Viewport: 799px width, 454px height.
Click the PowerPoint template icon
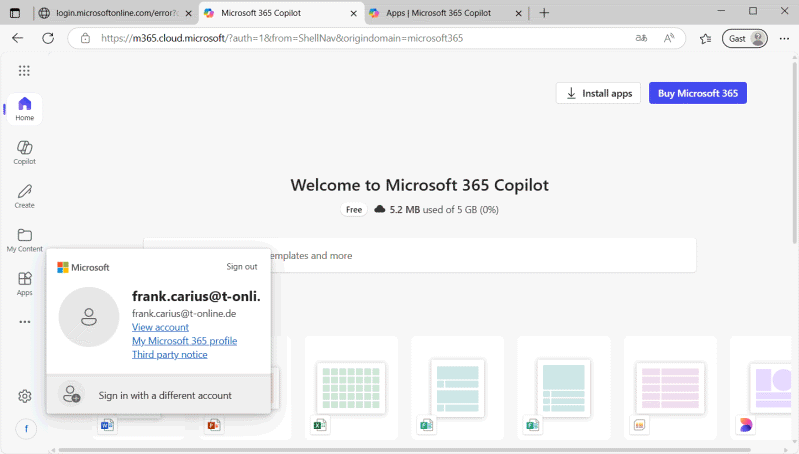[x=214, y=425]
